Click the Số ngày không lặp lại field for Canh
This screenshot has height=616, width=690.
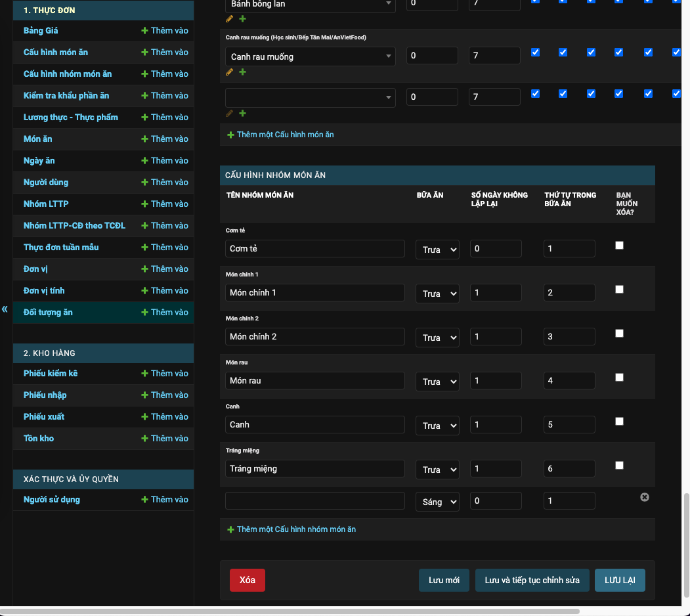pos(496,424)
